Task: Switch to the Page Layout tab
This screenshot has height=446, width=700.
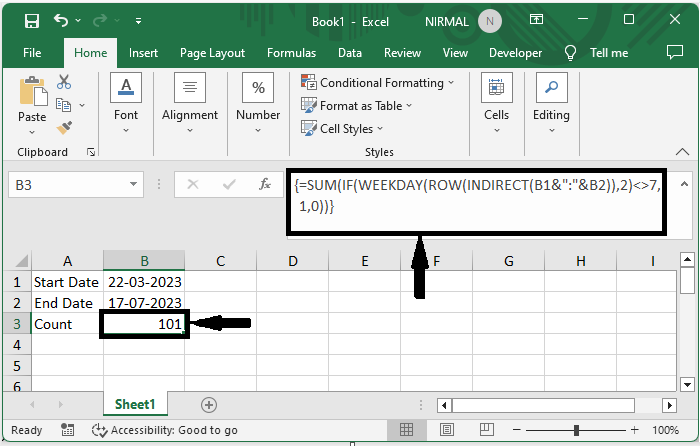Action: click(x=212, y=53)
